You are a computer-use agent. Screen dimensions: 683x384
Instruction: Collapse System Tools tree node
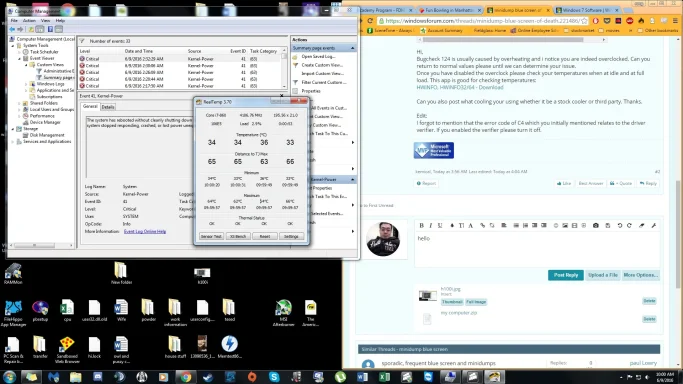tap(13, 45)
